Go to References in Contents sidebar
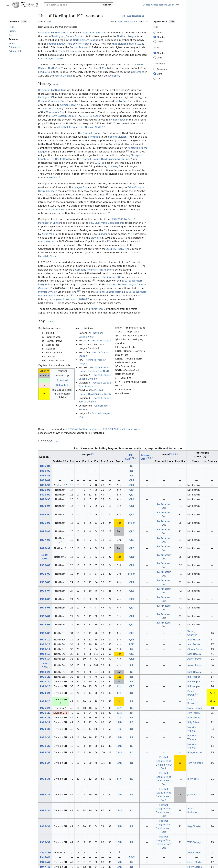Viewport: 218px width, 868px height. coord(14,47)
